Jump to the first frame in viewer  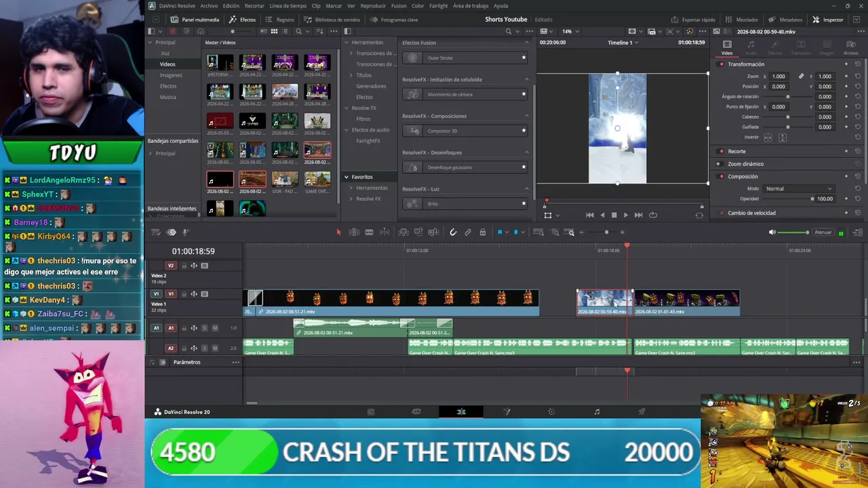590,215
